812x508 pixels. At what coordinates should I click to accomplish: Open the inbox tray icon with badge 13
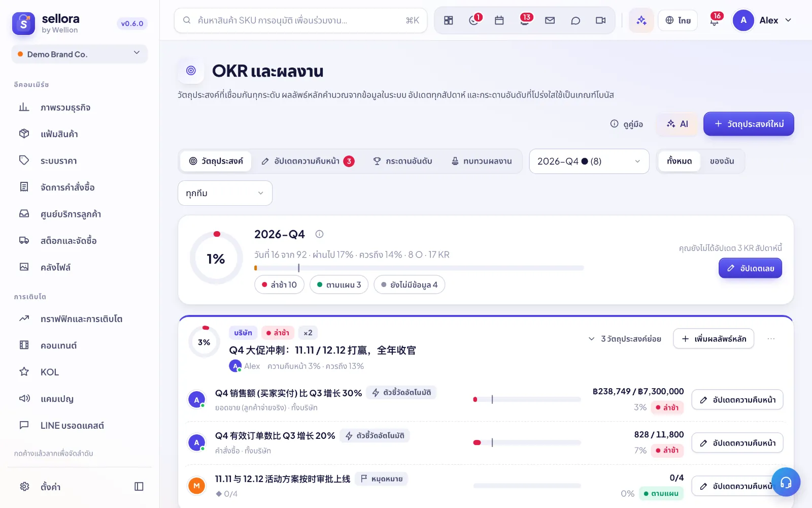[x=525, y=20]
